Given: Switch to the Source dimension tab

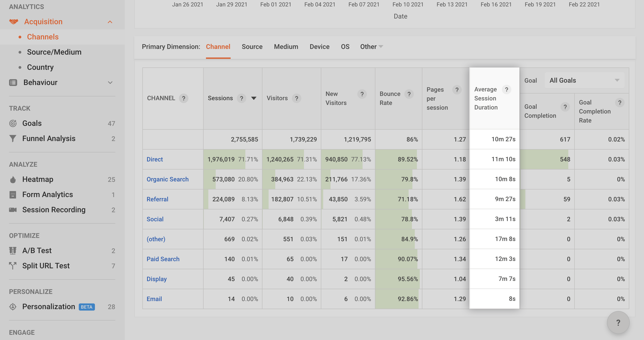Looking at the screenshot, I should click(x=252, y=47).
